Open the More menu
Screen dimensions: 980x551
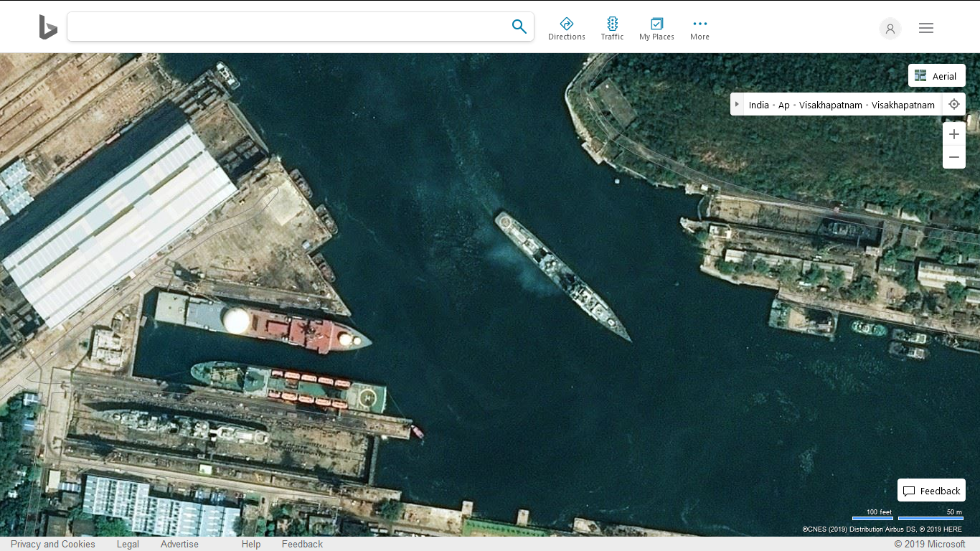699,29
